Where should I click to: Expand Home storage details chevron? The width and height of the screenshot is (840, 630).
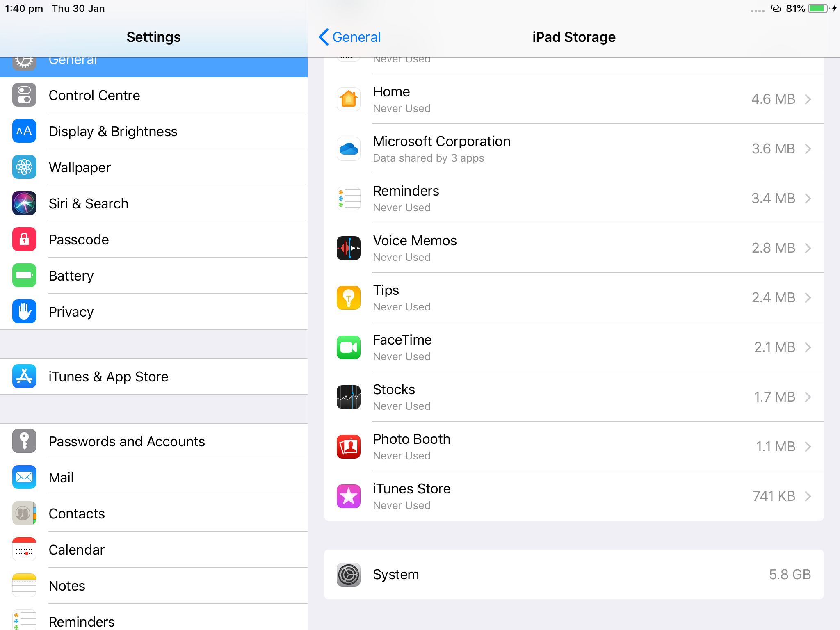click(x=808, y=99)
